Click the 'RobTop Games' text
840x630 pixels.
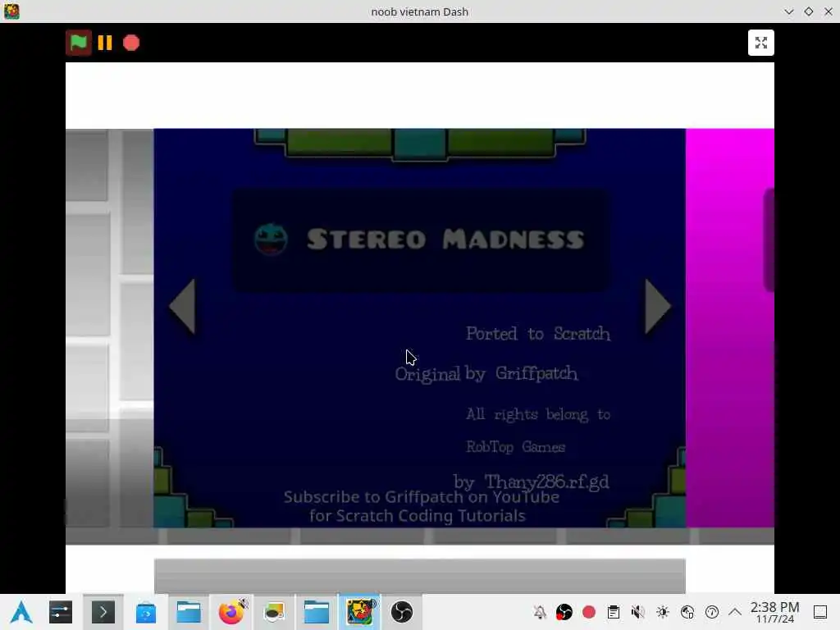coord(515,447)
